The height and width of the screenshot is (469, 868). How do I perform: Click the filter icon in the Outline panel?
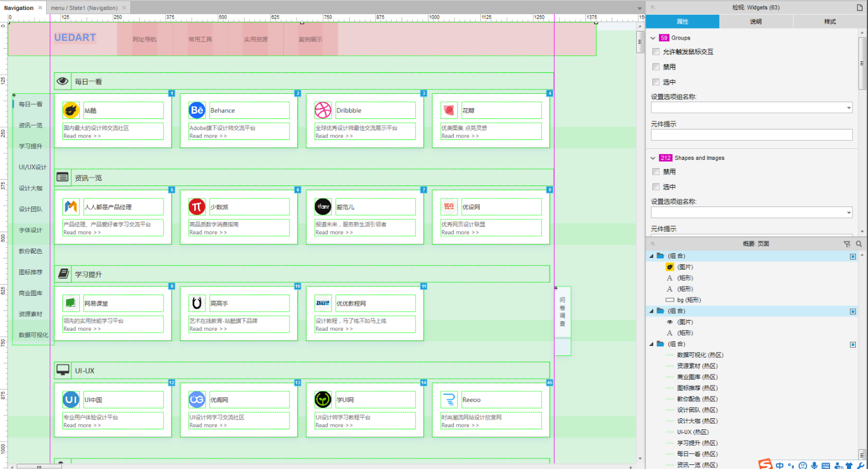[x=847, y=244]
